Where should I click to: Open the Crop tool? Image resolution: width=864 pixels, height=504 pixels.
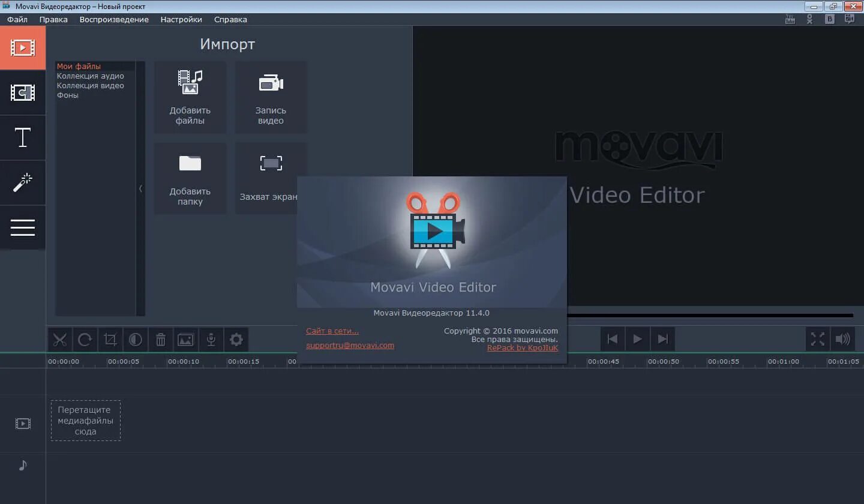coord(110,339)
